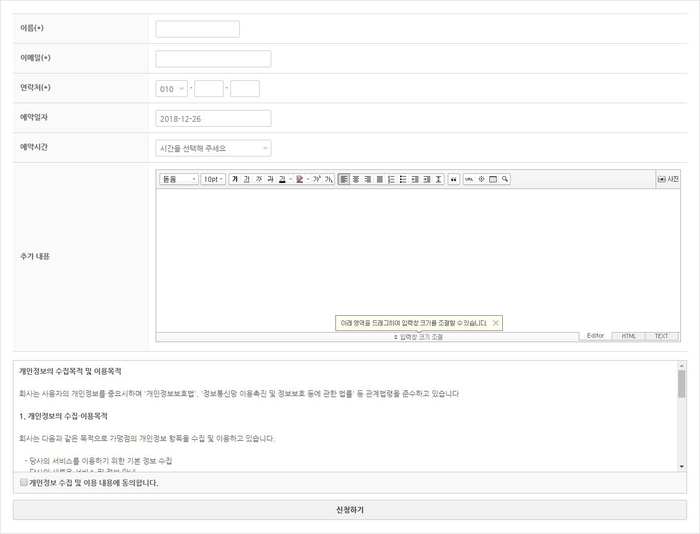Screen dimensions: 700x534
Task: Align text left in editor
Action: pos(344,179)
